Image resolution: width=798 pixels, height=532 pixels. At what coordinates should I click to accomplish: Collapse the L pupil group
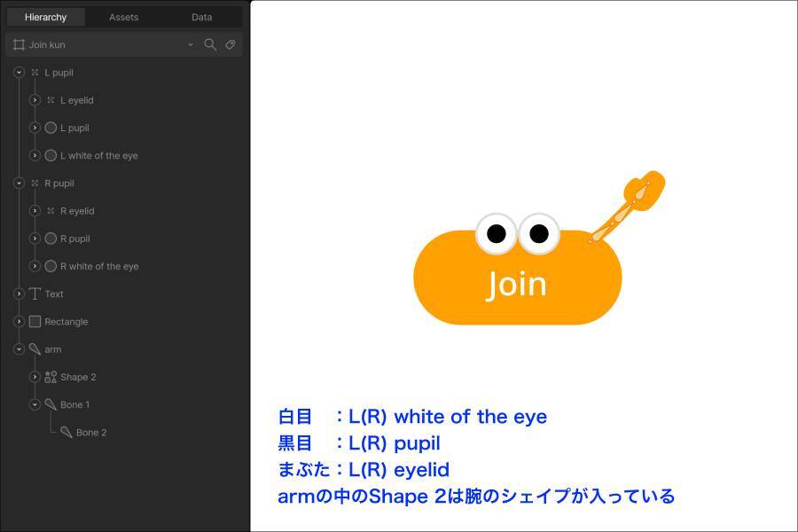click(18, 73)
